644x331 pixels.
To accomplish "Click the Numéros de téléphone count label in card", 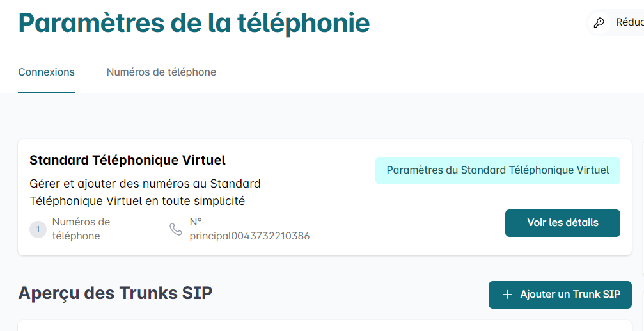I will click(x=81, y=229).
